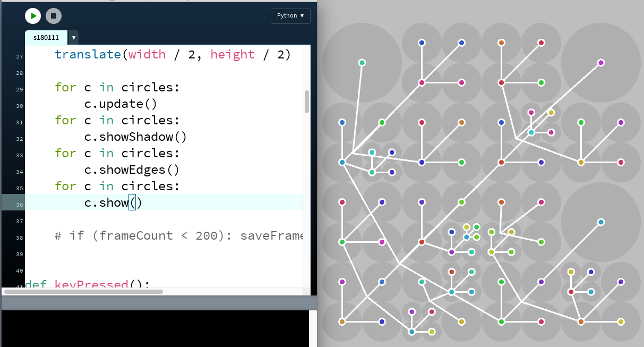Click the c.showShadow() code line
Viewport: 644px width, 347px height.
pyautogui.click(x=135, y=137)
